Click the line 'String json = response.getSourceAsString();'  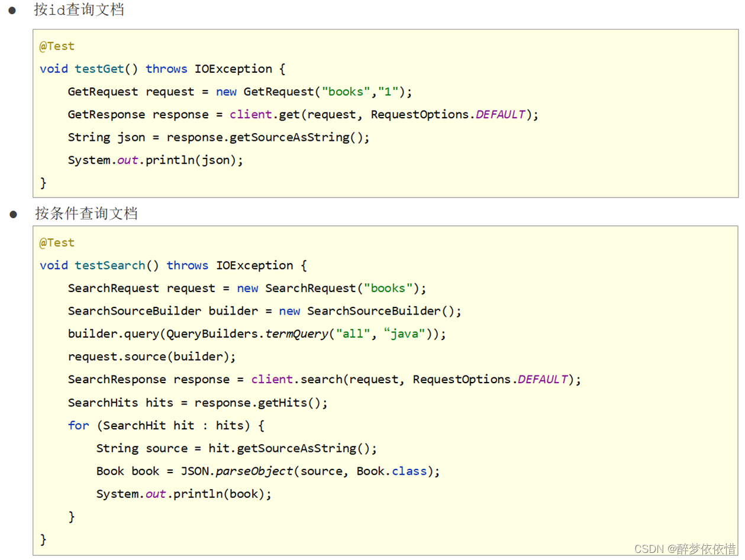(x=218, y=137)
